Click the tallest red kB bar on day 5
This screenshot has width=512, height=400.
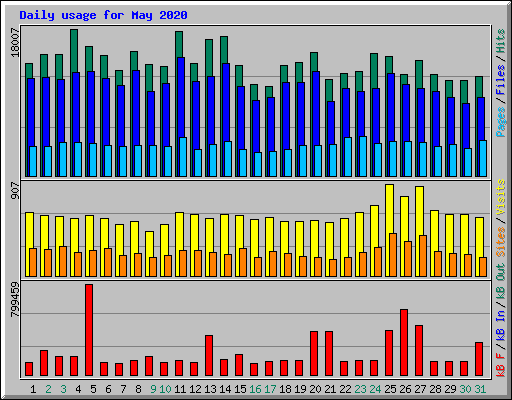click(89, 330)
